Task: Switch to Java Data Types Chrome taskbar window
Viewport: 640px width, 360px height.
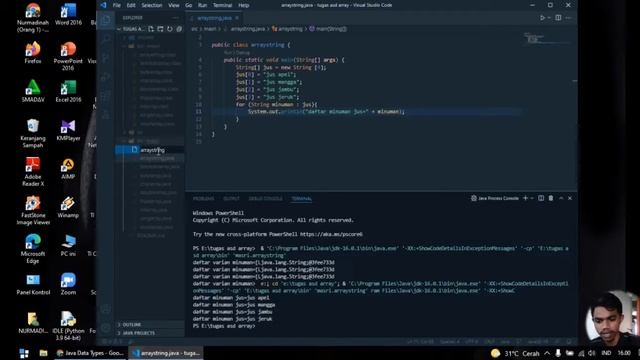Action: [x=90, y=353]
